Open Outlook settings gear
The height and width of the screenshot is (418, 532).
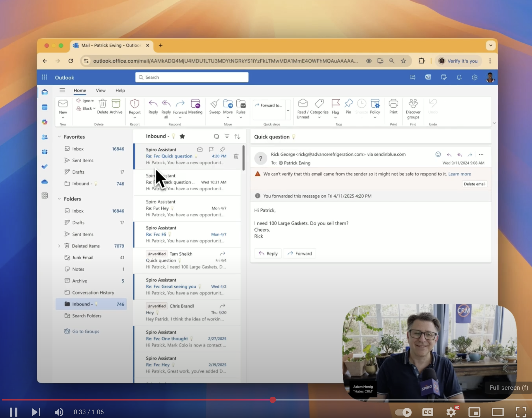(474, 77)
